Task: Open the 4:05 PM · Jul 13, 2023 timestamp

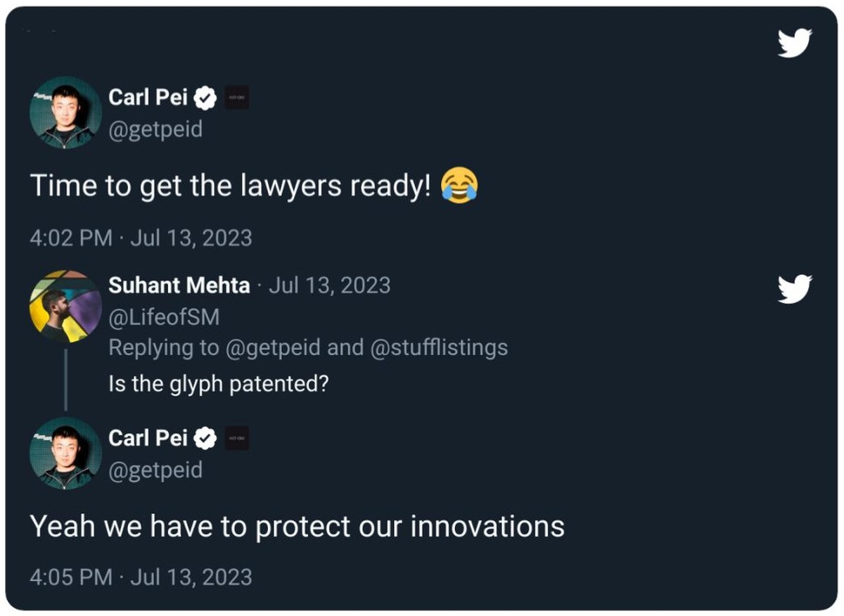Action: (x=141, y=577)
